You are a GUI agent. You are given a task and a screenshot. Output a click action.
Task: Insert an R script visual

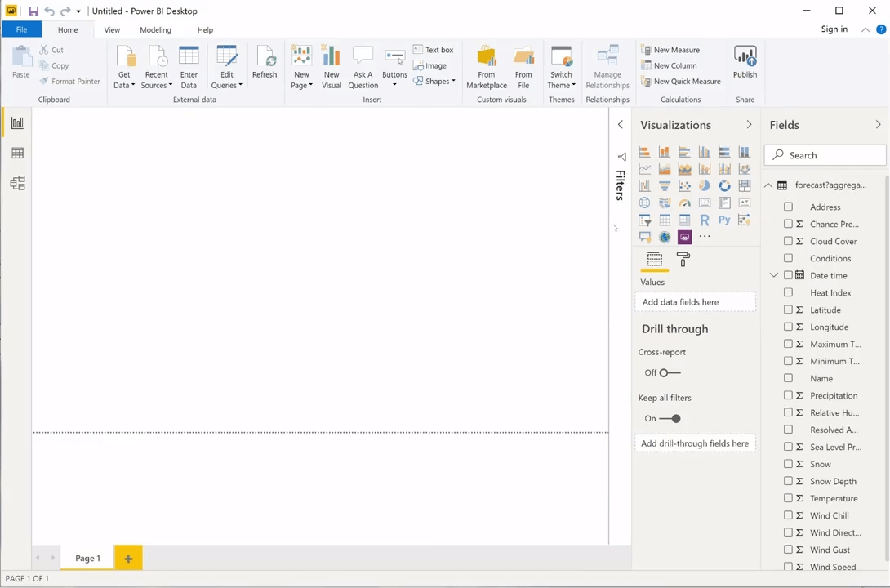(704, 220)
